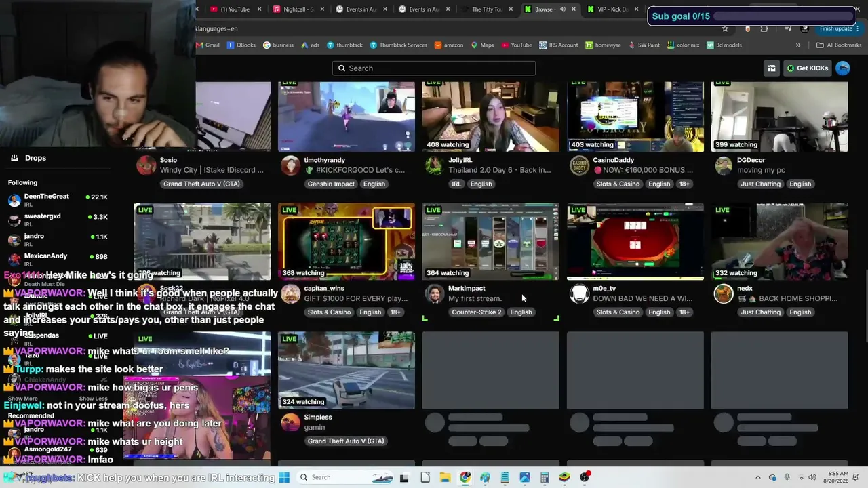Open CasinoDaddy channel avatar
Screen dimensions: 868x488
point(579,165)
